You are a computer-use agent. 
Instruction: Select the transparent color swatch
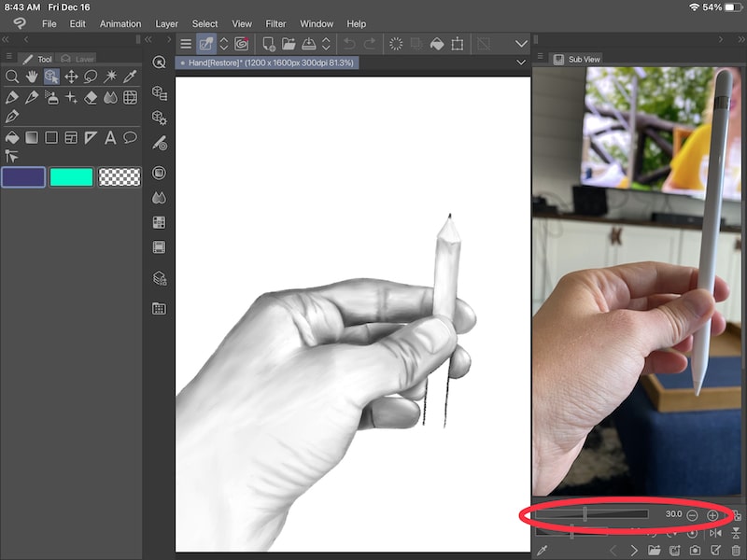(x=120, y=176)
